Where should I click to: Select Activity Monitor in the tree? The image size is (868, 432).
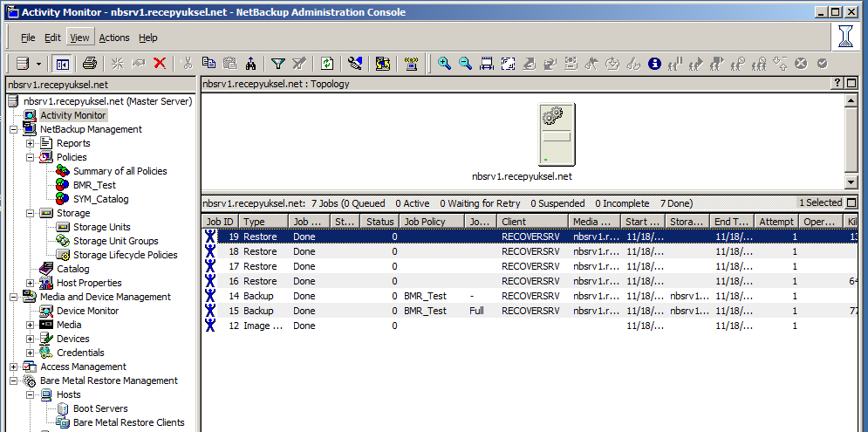point(72,115)
